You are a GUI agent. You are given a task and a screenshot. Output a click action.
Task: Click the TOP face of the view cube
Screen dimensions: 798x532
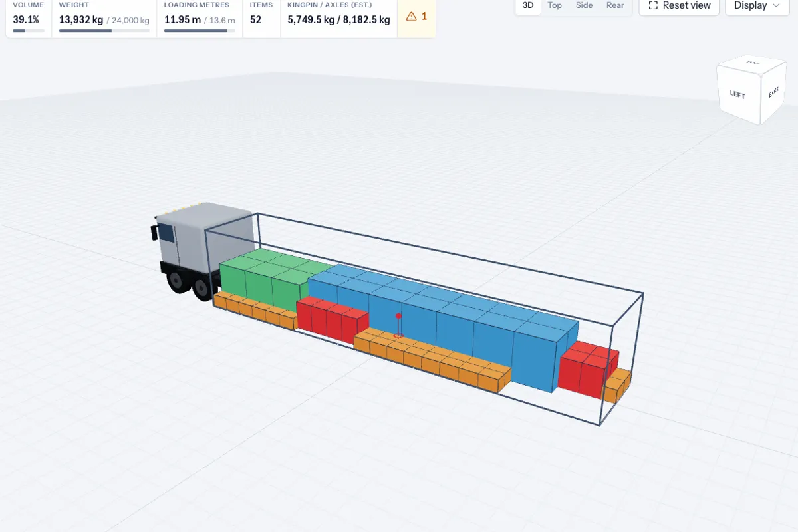point(752,63)
